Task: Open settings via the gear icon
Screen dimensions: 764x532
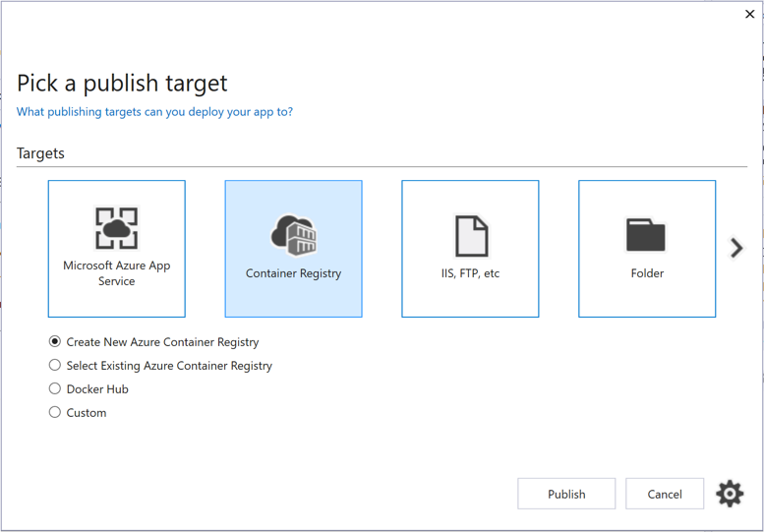Action: pyautogui.click(x=730, y=494)
